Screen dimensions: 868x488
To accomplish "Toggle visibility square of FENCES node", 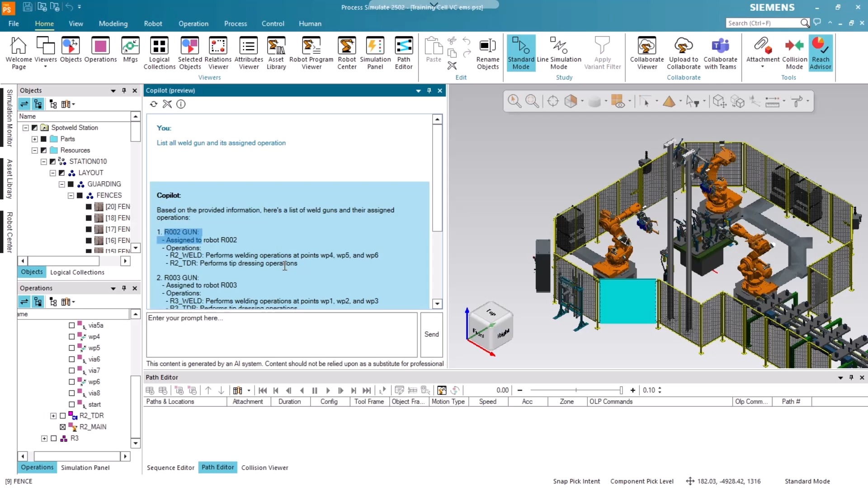I will point(80,196).
